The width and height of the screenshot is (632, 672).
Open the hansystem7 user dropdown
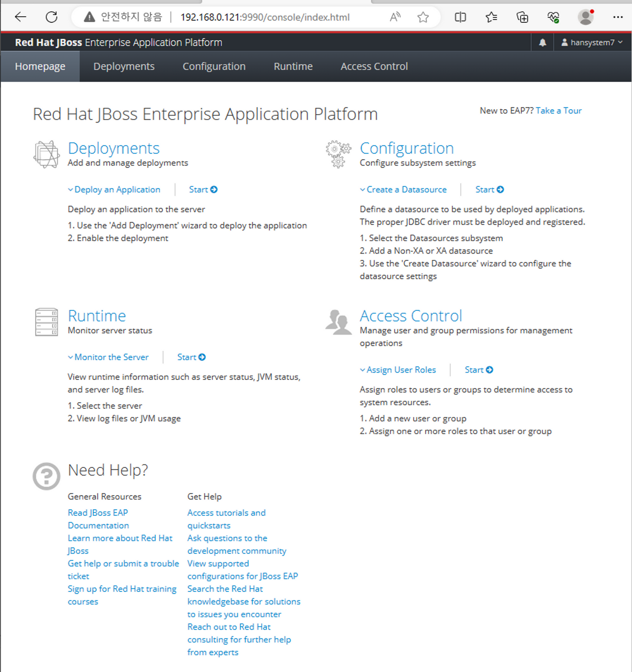[x=592, y=42]
